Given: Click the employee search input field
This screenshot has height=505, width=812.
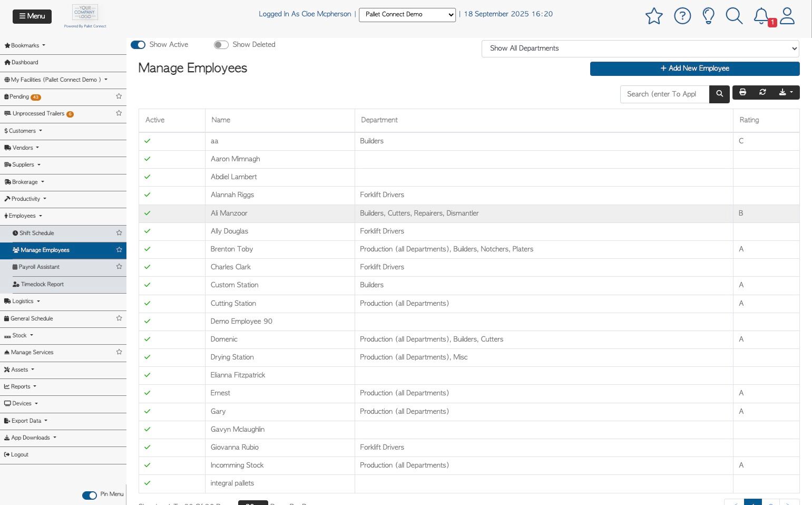Looking at the screenshot, I should point(664,94).
